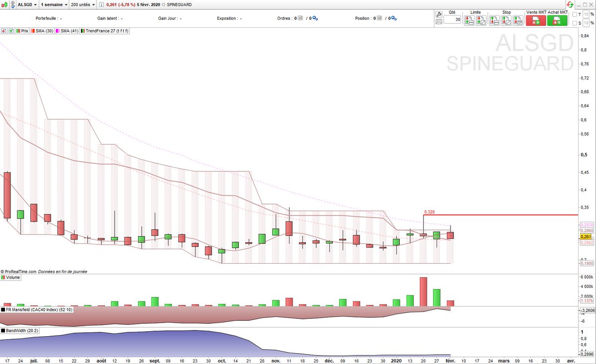Open the 200 unités dropdown
The height and width of the screenshot is (364, 596).
pos(82,4)
